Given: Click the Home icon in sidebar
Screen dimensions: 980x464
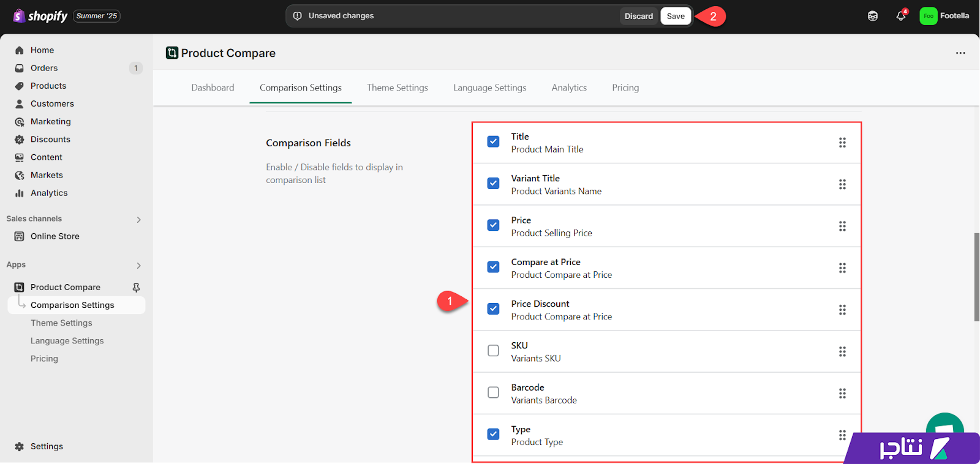Looking at the screenshot, I should [x=20, y=50].
